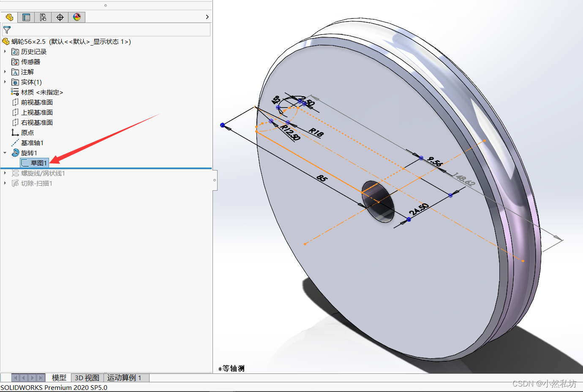Expand the 注解 annotations folder

click(x=5, y=72)
